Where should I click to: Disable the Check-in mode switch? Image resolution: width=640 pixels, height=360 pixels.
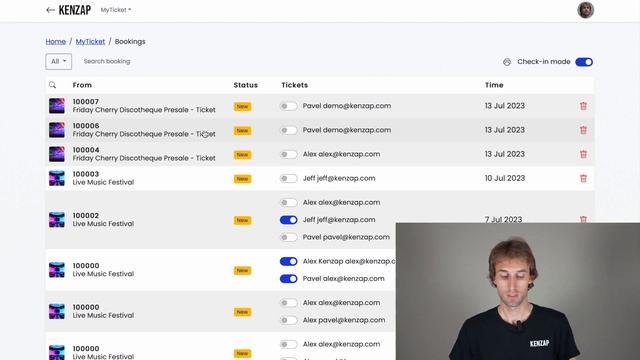(584, 62)
